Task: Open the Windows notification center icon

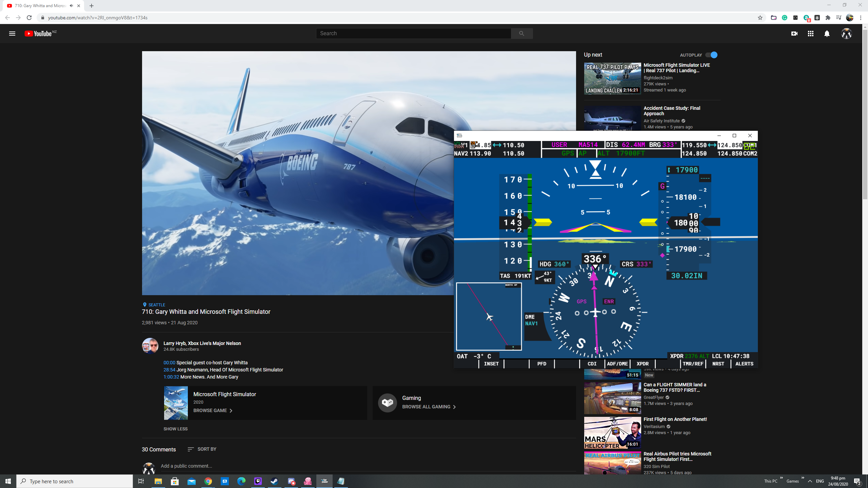Action: click(x=857, y=481)
